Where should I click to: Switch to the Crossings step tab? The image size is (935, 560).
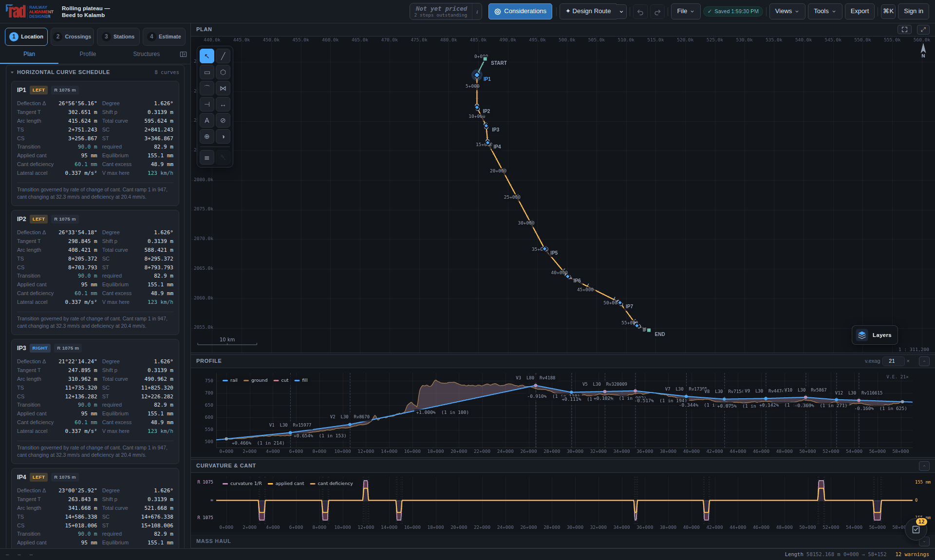(73, 37)
